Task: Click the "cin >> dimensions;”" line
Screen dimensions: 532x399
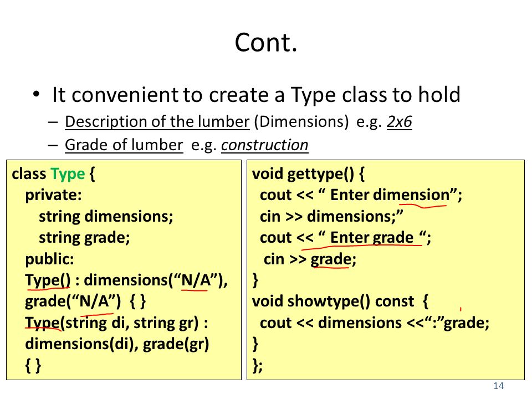Action: point(331,217)
